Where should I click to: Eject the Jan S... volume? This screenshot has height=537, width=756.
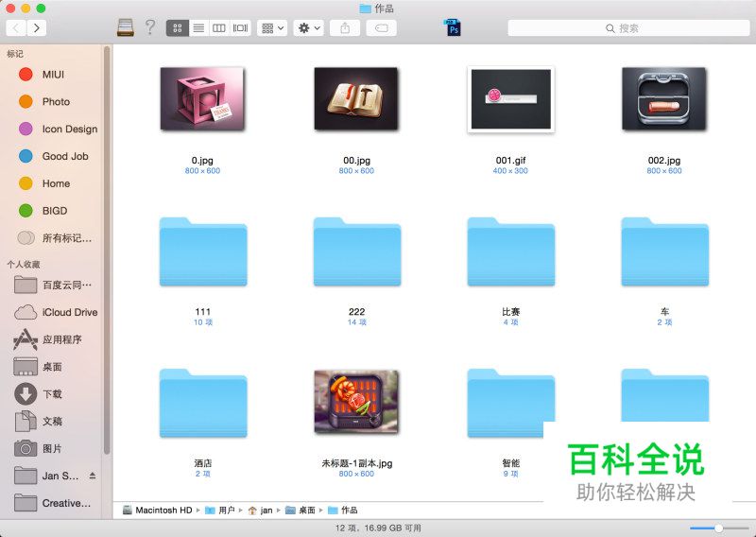pos(93,476)
